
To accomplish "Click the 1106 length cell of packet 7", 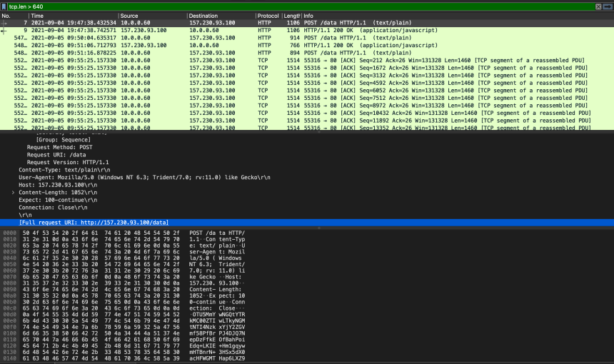I will click(x=293, y=23).
